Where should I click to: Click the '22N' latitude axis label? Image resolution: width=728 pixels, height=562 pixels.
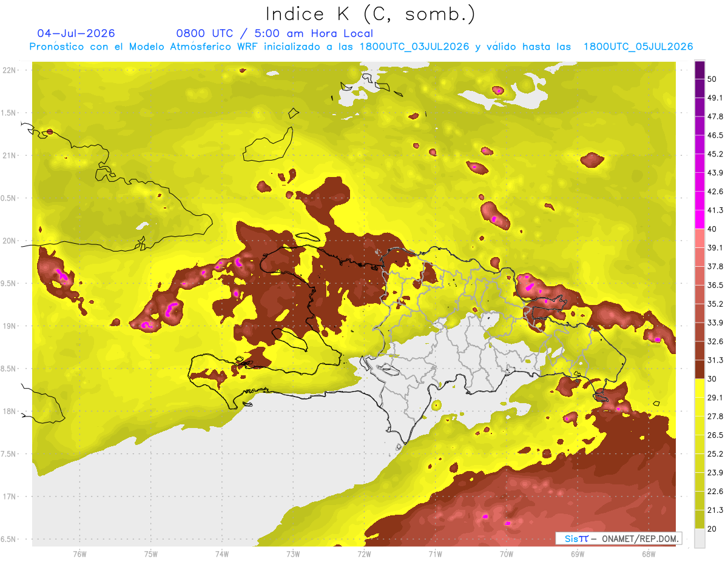[9, 70]
